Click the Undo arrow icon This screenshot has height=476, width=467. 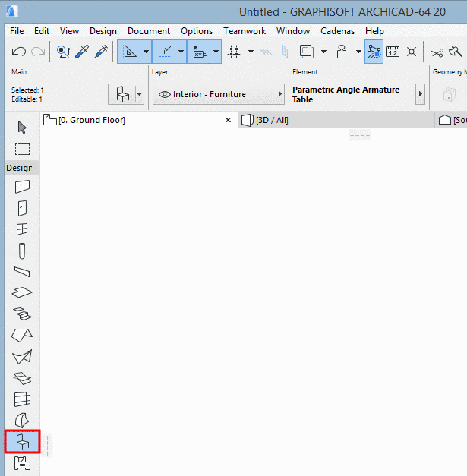click(19, 52)
